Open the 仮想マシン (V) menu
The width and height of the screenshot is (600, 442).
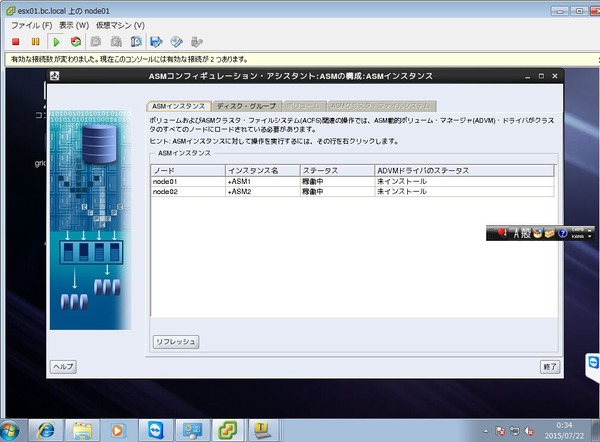pyautogui.click(x=120, y=26)
